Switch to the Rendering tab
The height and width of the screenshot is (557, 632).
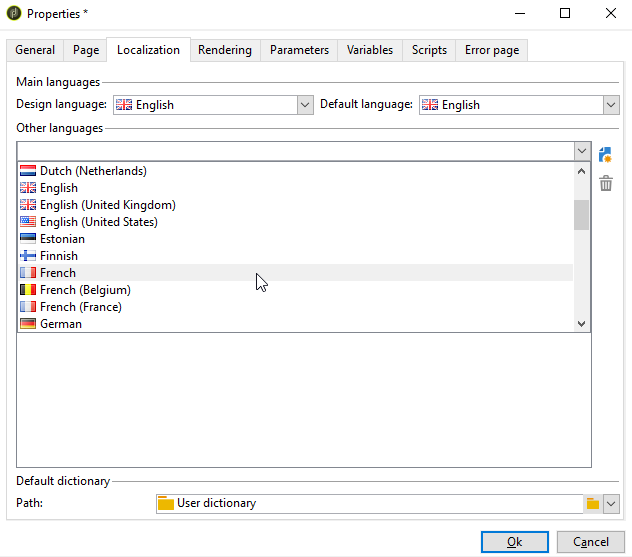click(225, 50)
